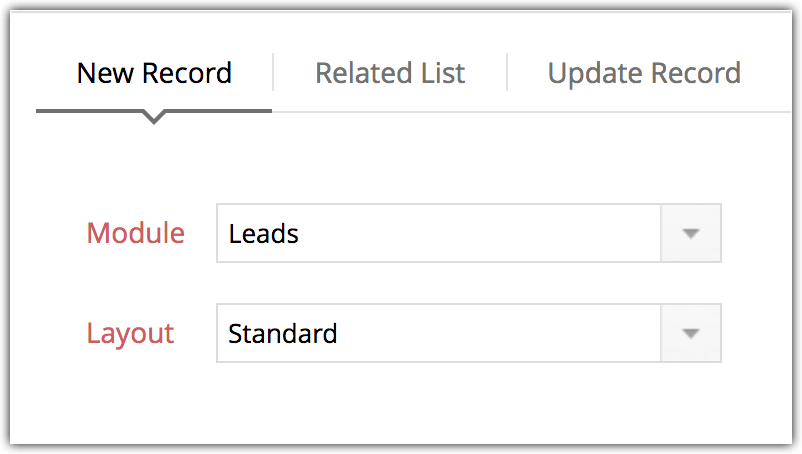Viewport: 802px width, 454px height.
Task: Expand the Module combo box showing Leads
Action: (x=468, y=234)
